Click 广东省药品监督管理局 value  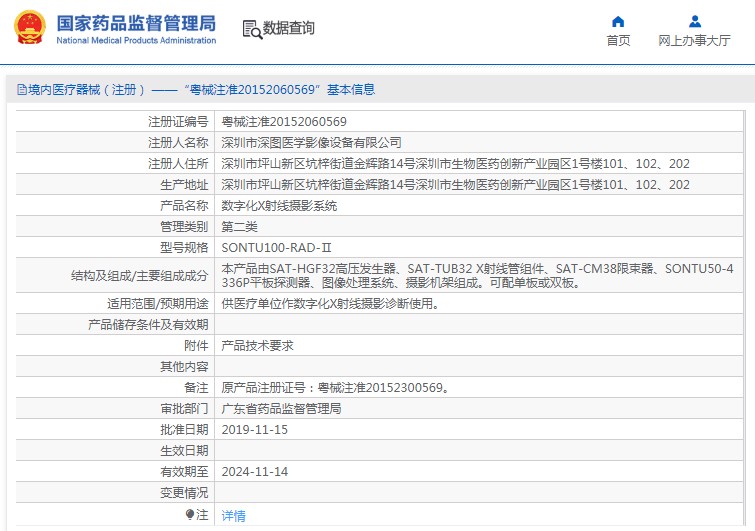point(282,409)
